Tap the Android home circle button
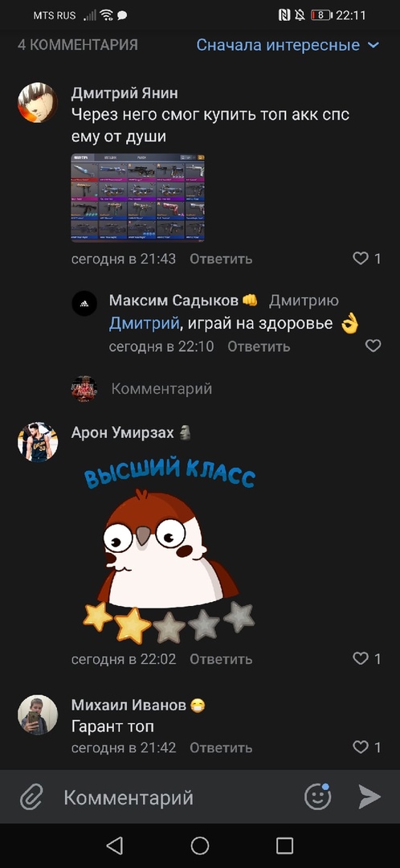The width and height of the screenshot is (400, 868). (200, 845)
